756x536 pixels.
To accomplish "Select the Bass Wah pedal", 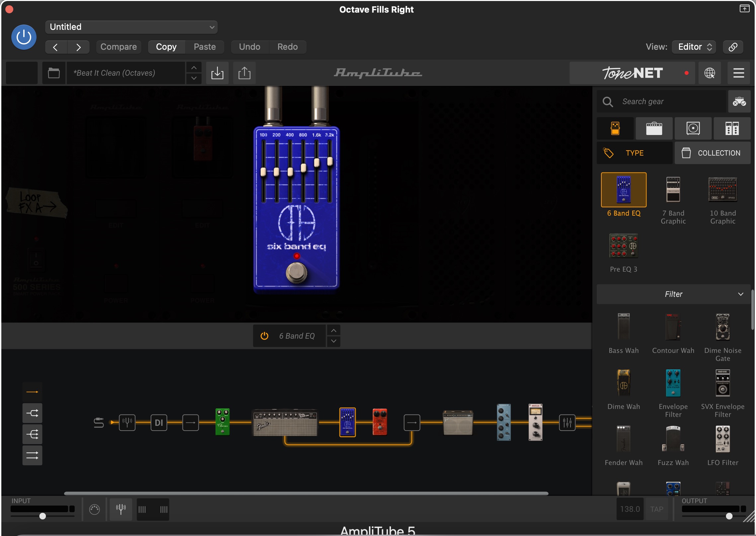I will click(x=624, y=327).
